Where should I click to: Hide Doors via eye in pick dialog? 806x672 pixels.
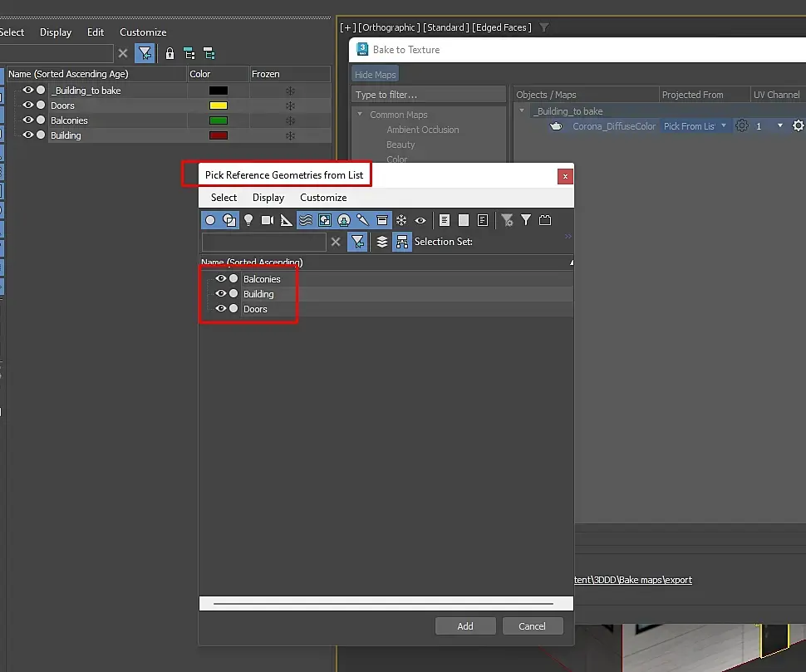coord(221,308)
